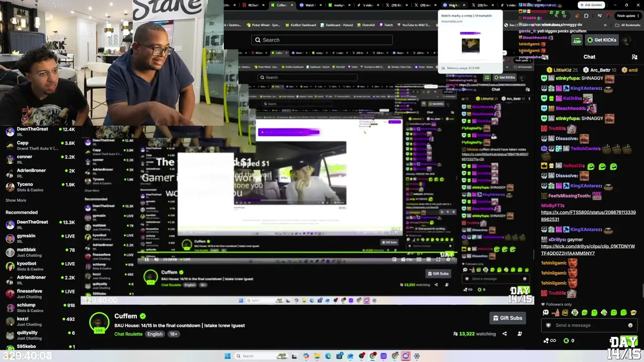The height and width of the screenshot is (362, 644).
Task: Click the channel points icon below chat
Action: click(x=548, y=341)
